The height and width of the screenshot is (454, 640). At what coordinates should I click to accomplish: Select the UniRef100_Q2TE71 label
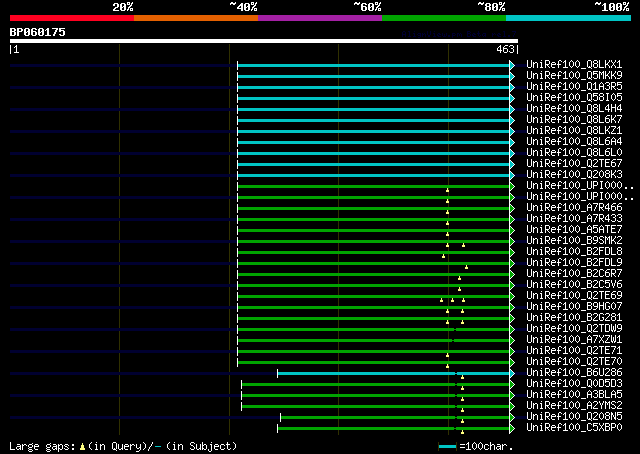tap(574, 351)
